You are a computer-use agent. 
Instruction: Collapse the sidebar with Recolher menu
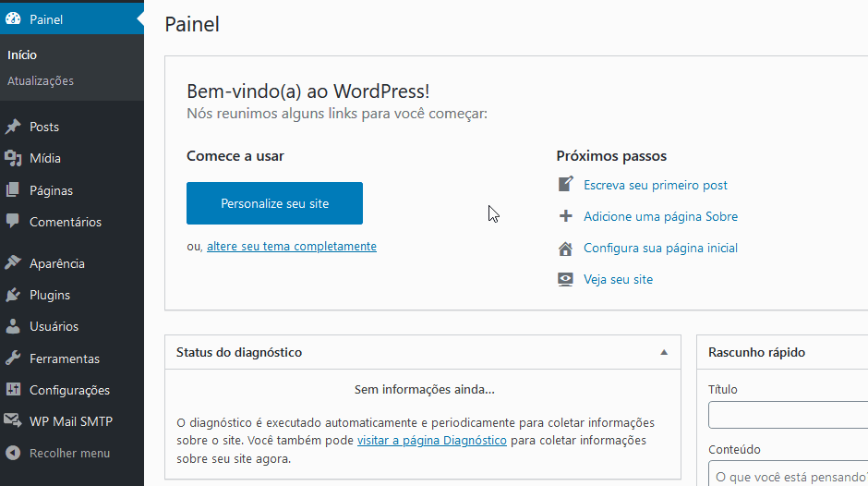58,454
